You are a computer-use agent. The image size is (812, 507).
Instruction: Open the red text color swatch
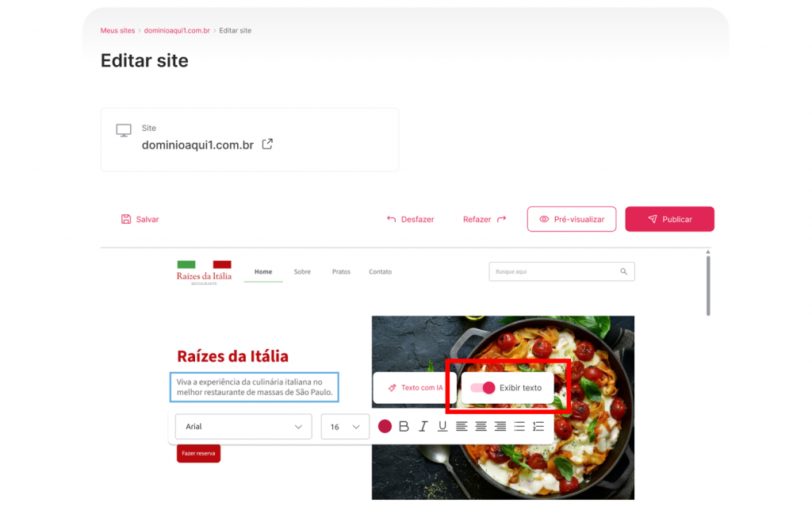pos(385,426)
